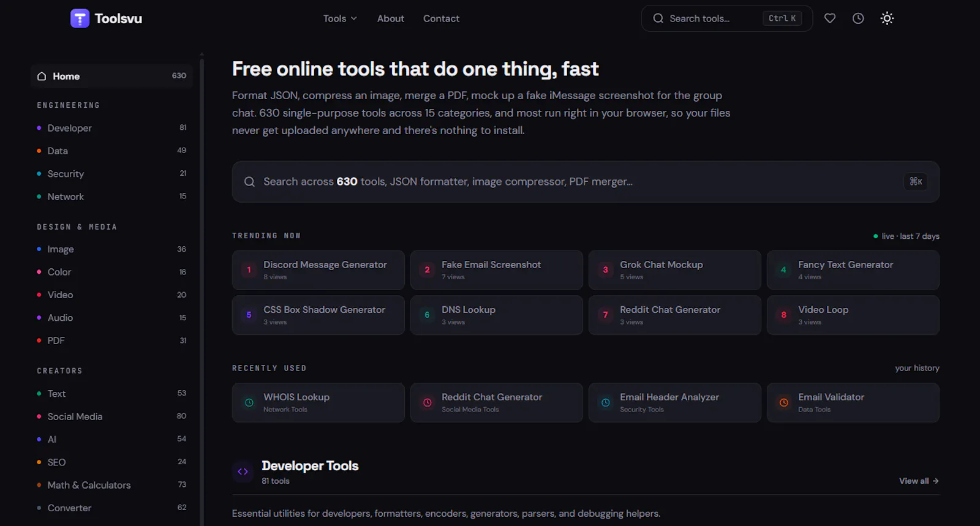Open the Color category

point(111,272)
